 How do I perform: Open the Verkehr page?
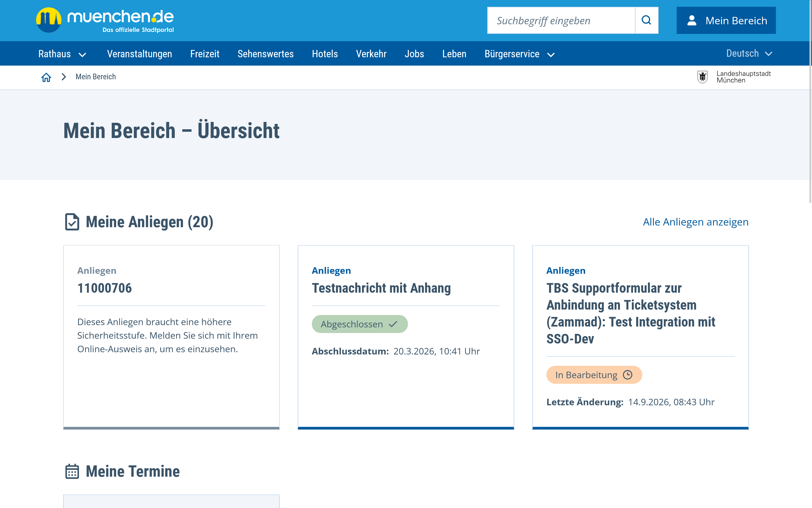click(371, 54)
